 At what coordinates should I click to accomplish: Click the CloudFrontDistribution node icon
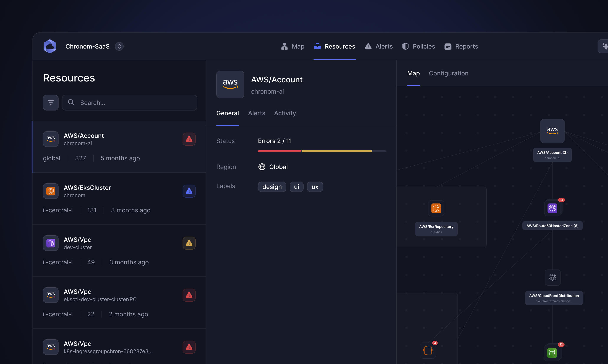click(x=552, y=277)
